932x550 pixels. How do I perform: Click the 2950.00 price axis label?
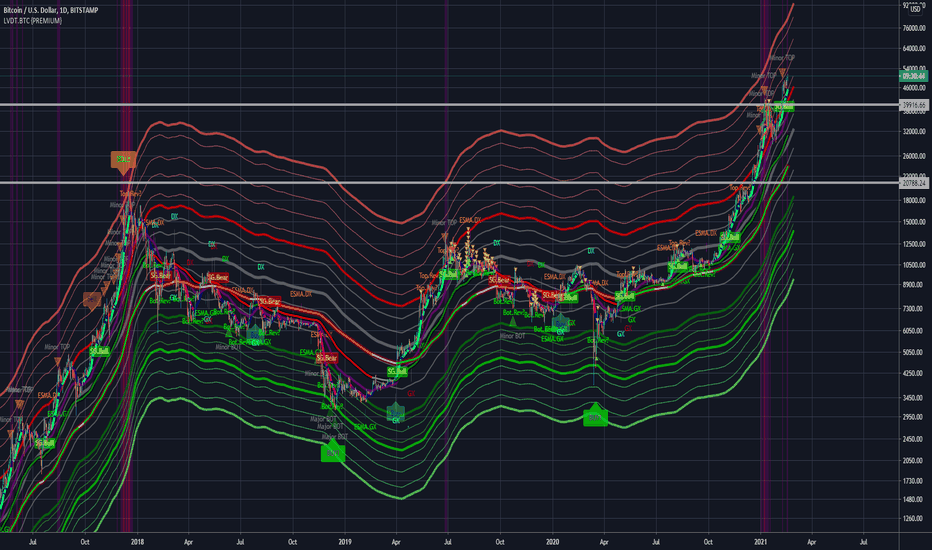point(914,417)
